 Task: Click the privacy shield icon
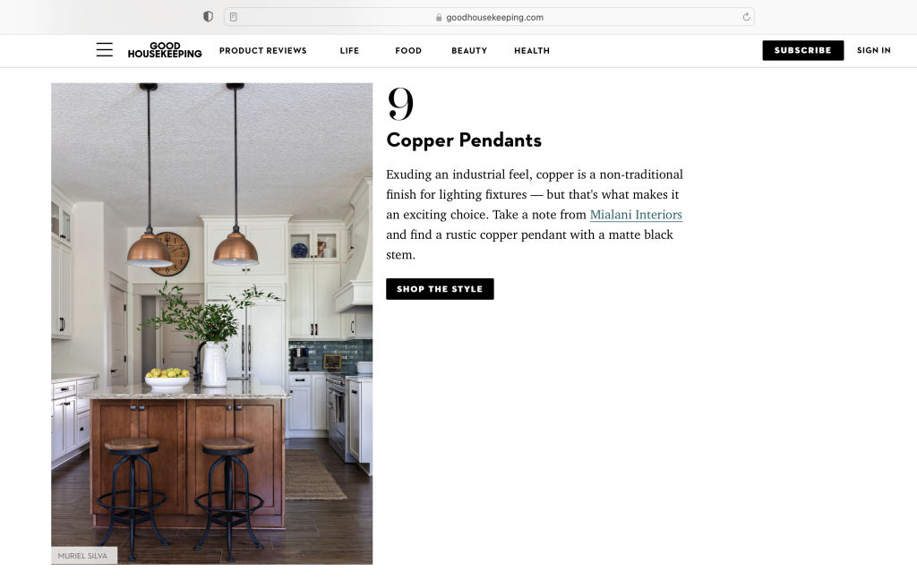tap(208, 17)
